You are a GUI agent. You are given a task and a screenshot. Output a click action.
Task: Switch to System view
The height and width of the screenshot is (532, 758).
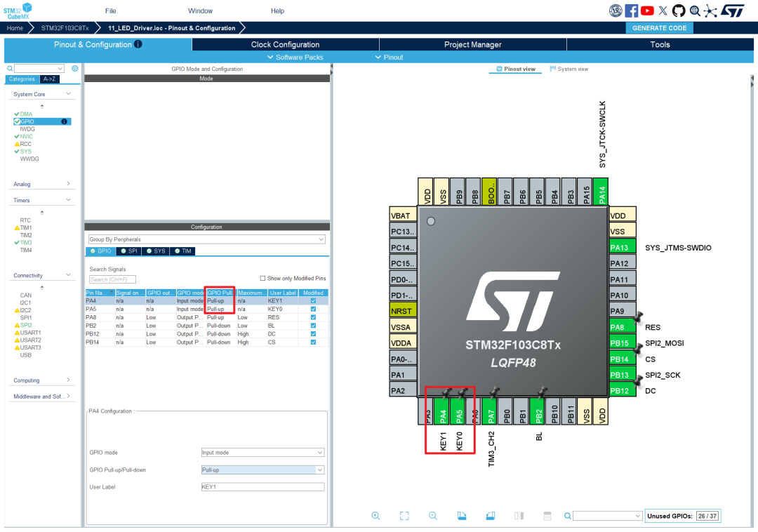click(569, 69)
